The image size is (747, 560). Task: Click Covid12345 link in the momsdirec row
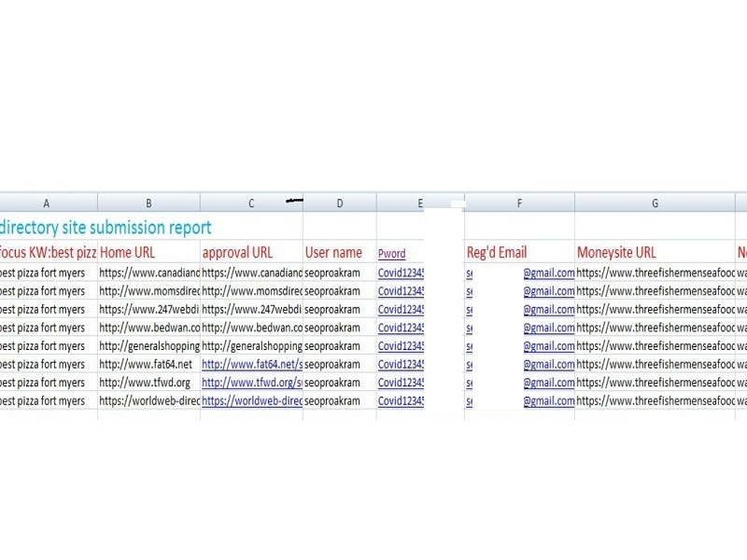(x=401, y=291)
